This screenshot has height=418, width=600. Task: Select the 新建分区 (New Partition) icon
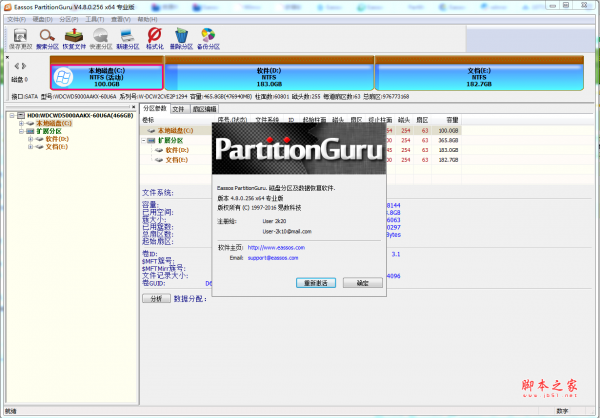point(128,39)
